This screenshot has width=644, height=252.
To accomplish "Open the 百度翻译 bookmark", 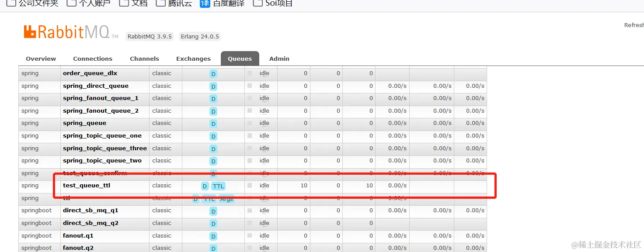I will [222, 3].
